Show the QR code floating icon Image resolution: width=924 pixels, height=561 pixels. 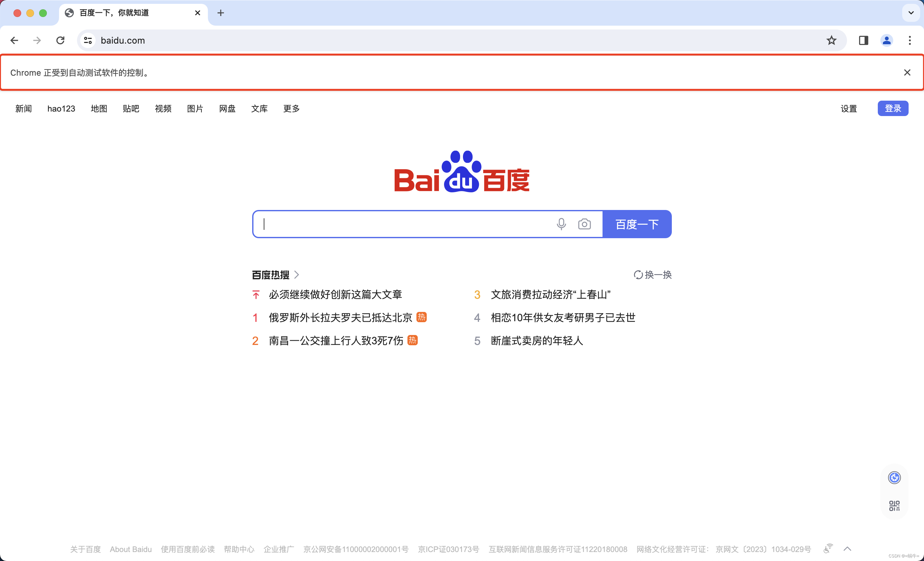[x=894, y=506]
